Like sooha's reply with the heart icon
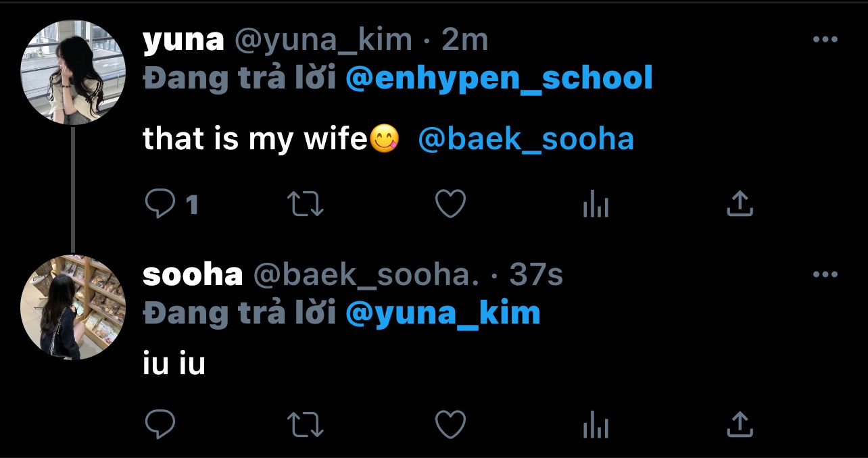Image resolution: width=868 pixels, height=458 pixels. (450, 425)
